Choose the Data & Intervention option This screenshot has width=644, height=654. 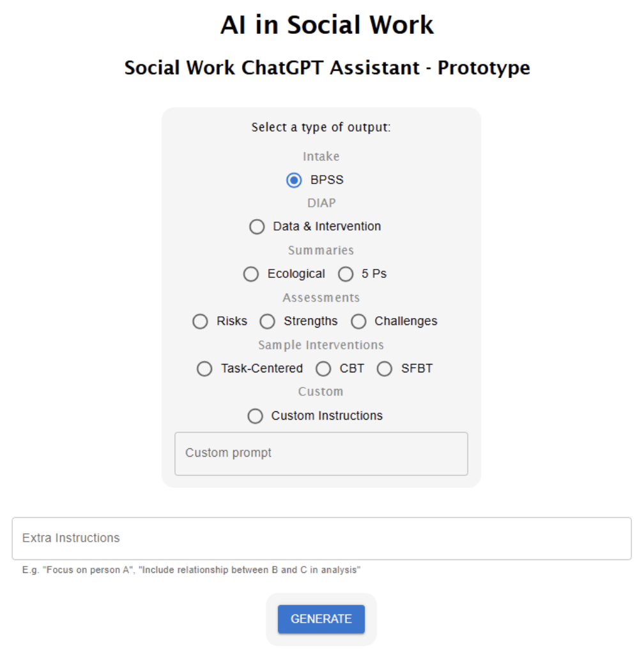point(257,227)
